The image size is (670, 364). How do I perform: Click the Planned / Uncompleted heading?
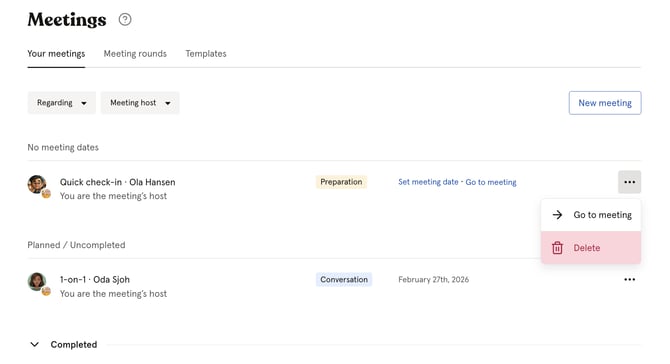76,245
